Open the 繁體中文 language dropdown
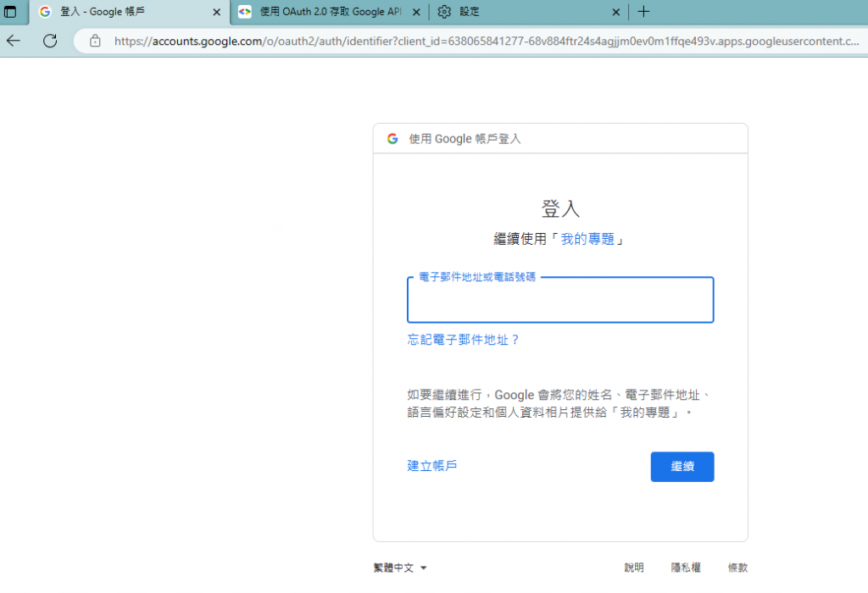This screenshot has height=593, width=868. 400,568
